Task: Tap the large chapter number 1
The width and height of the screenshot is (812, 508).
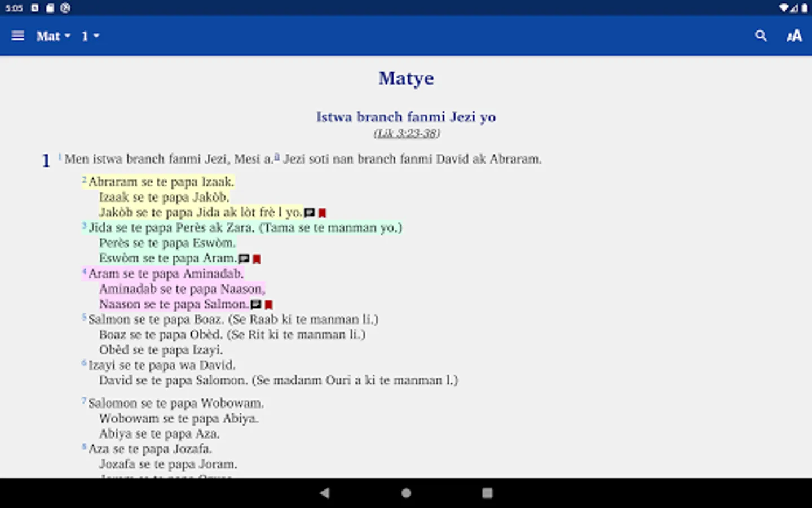Action: [x=46, y=161]
